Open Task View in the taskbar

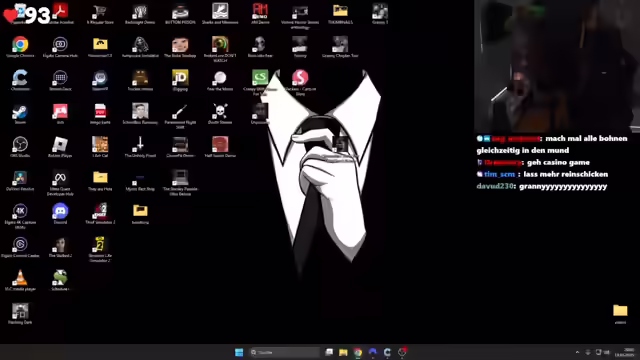pos(329,352)
